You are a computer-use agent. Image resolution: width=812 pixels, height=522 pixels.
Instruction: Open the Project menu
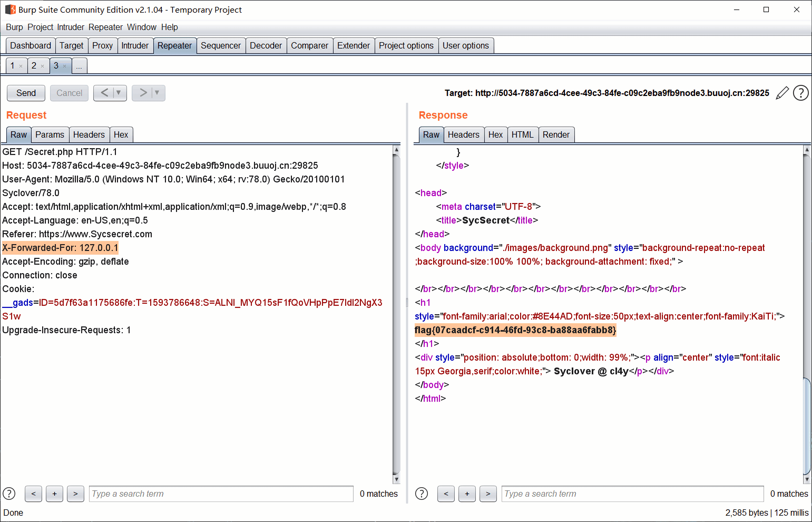click(x=40, y=27)
